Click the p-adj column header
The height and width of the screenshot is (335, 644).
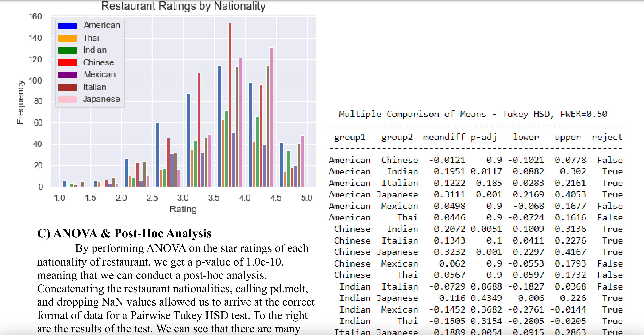pyautogui.click(x=484, y=137)
